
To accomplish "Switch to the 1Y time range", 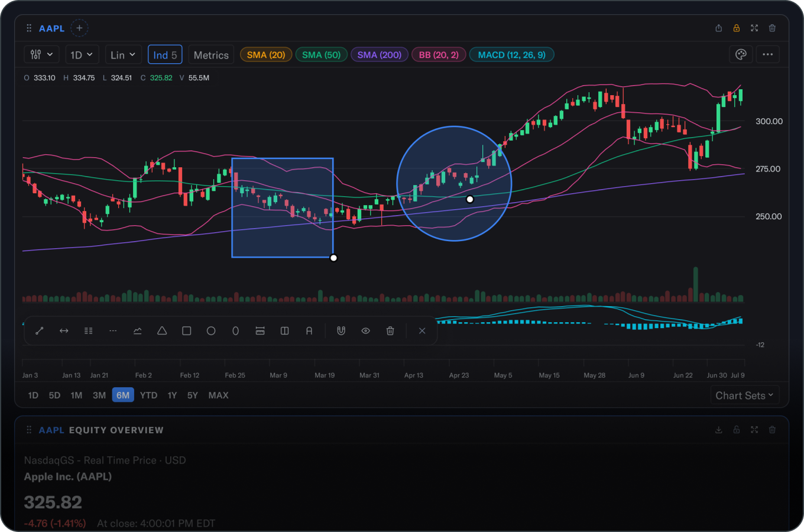I will 172,395.
